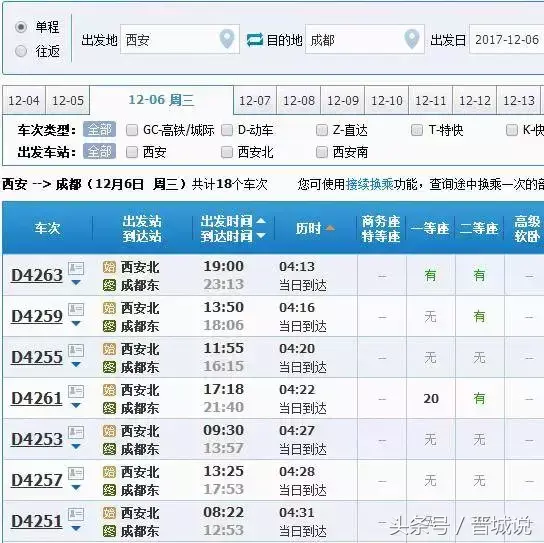
Task: Expand the D4257 stop details arrow
Action: pyautogui.click(x=76, y=487)
